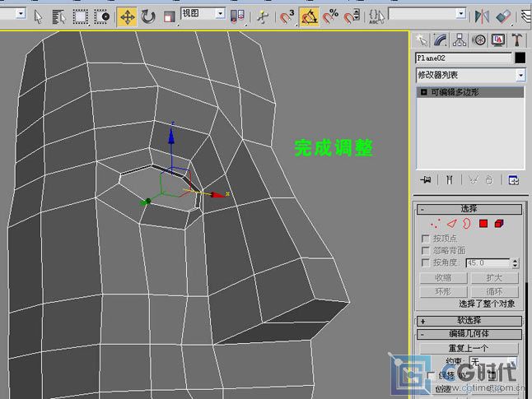The height and width of the screenshot is (399, 532).
Task: Enable the 按角度 checkbox
Action: pyautogui.click(x=425, y=262)
